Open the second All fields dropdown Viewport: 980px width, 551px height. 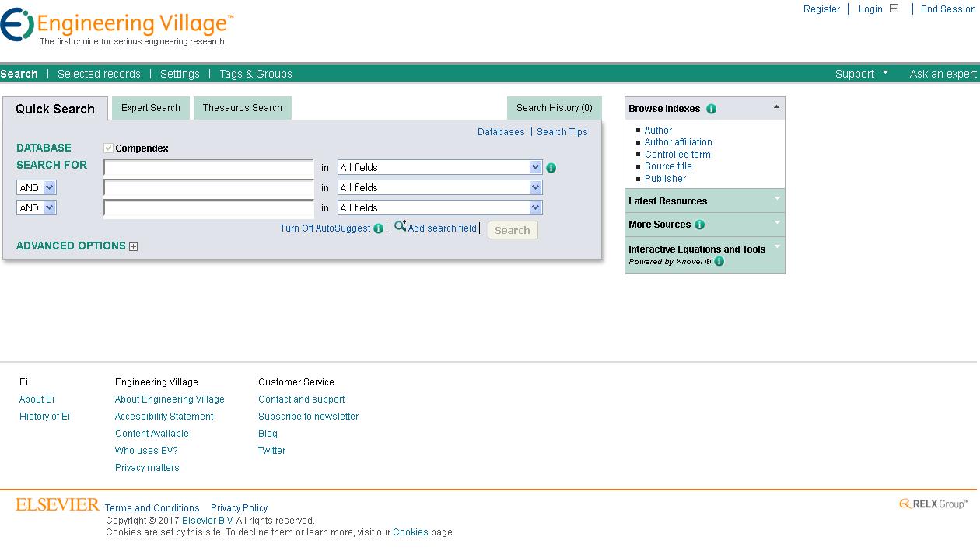(440, 187)
